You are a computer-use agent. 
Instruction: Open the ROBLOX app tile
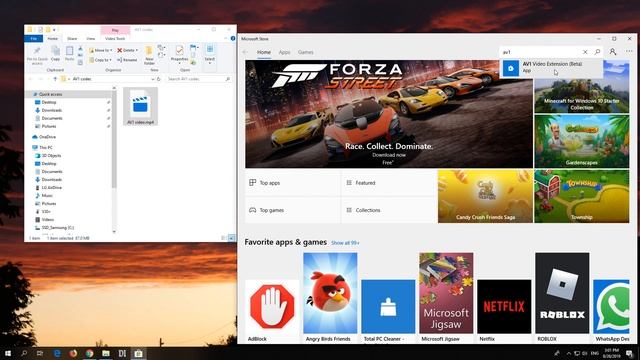click(562, 297)
